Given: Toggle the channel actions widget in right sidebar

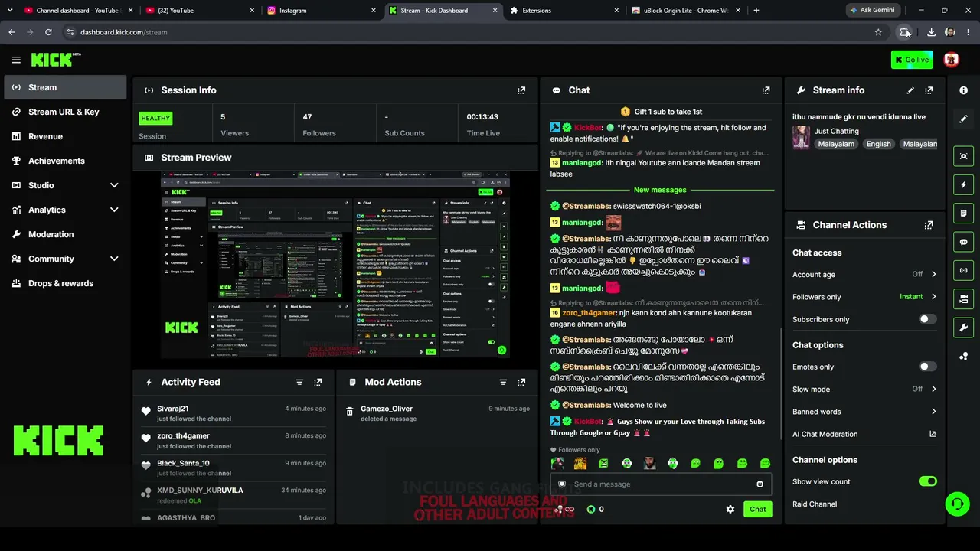Looking at the screenshot, I should coord(964,299).
